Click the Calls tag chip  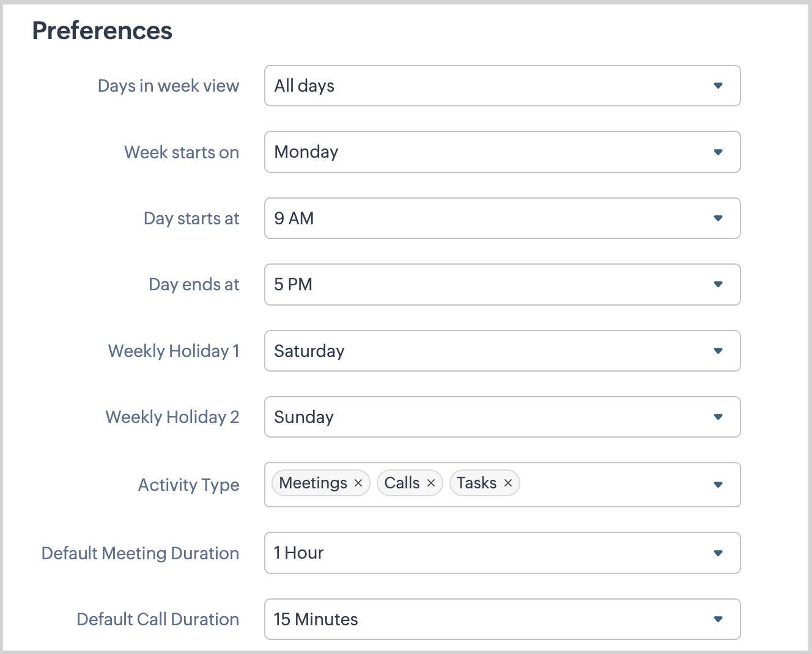[402, 483]
